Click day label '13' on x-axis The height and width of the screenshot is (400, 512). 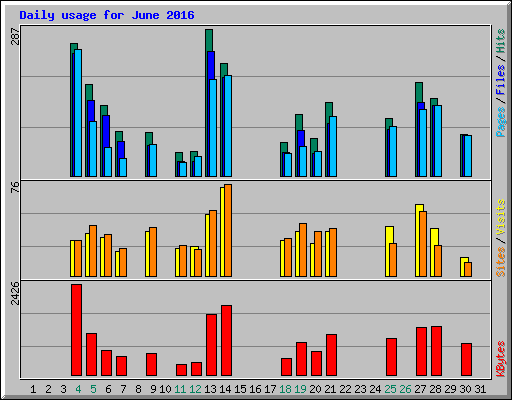(x=210, y=389)
